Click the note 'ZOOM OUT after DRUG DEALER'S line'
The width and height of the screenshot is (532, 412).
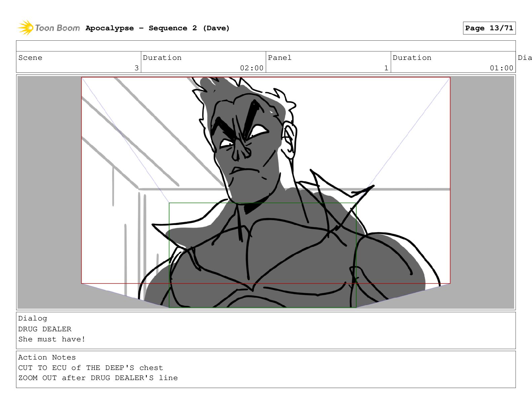point(98,378)
